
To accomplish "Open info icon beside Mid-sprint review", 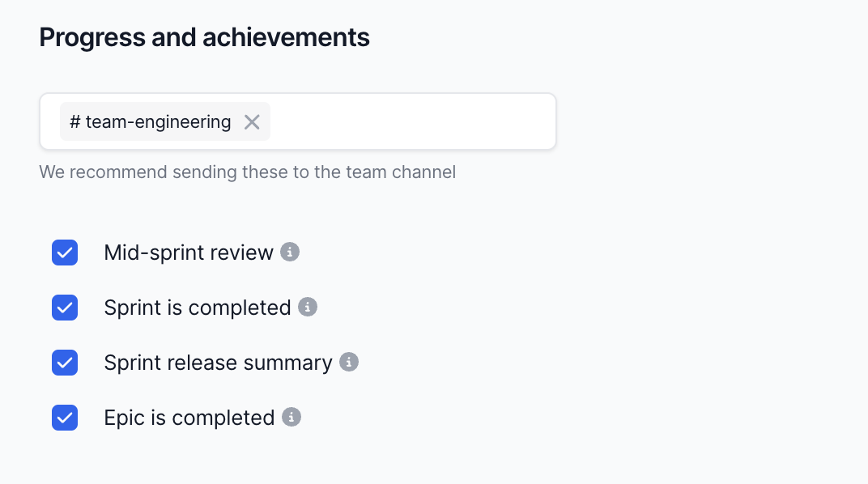I will [290, 253].
